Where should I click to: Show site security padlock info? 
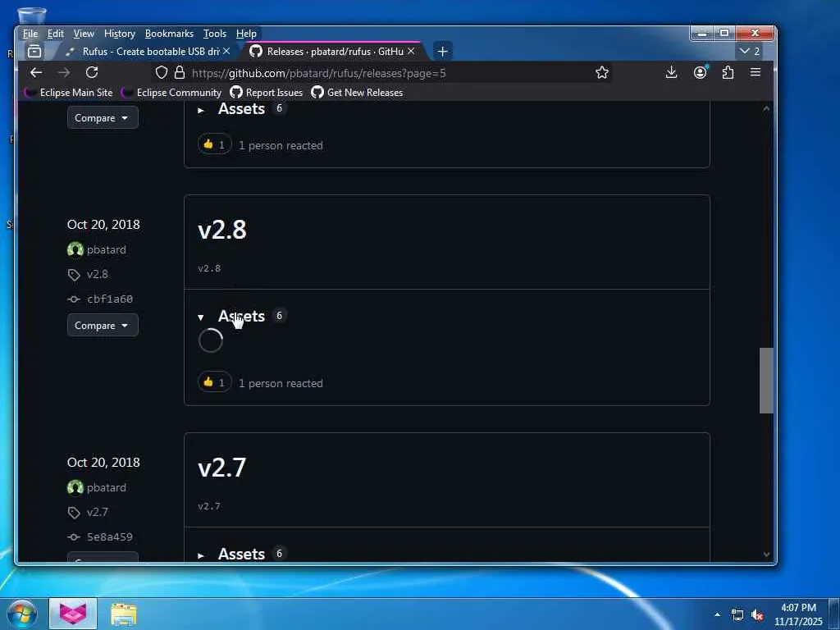[x=180, y=73]
